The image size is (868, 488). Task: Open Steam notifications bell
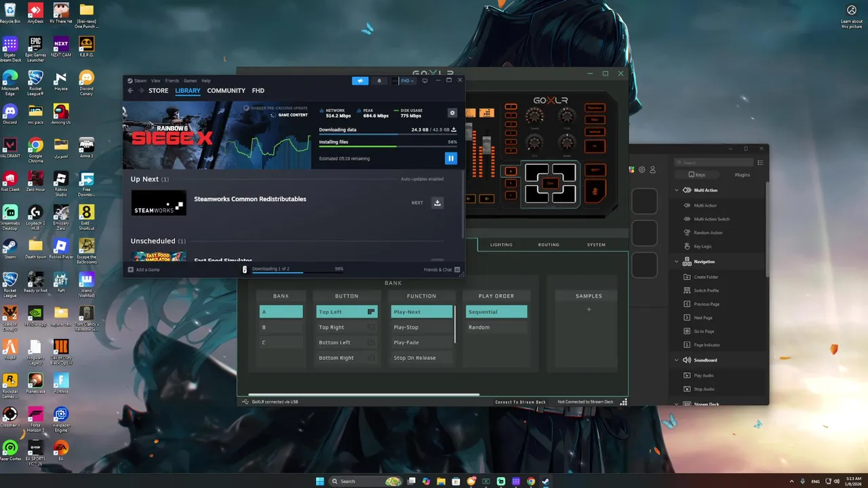coord(379,81)
